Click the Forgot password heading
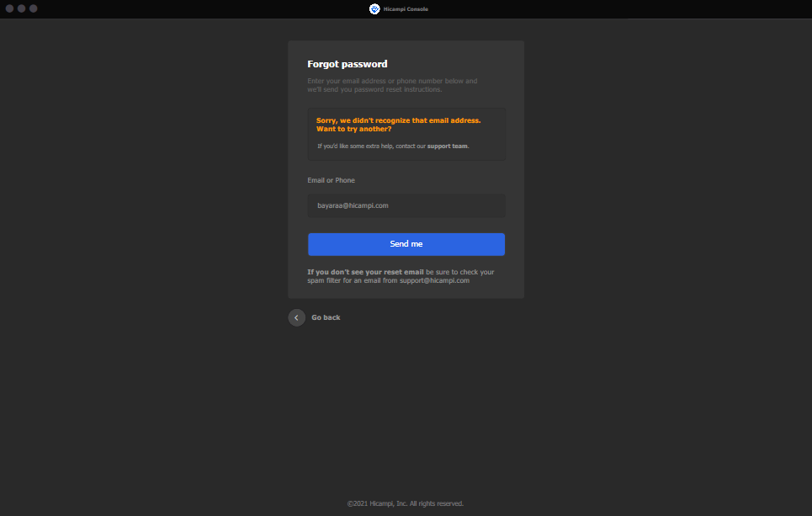The height and width of the screenshot is (516, 812). click(x=347, y=64)
